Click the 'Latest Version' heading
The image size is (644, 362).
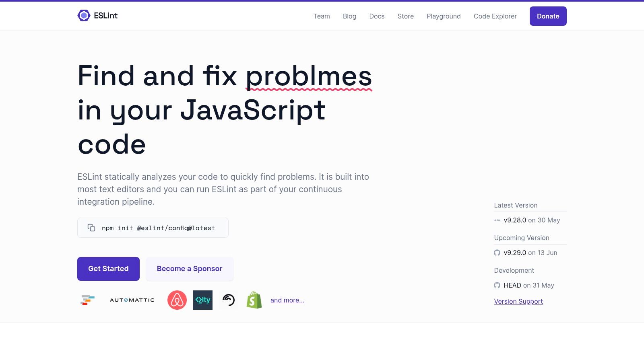516,205
